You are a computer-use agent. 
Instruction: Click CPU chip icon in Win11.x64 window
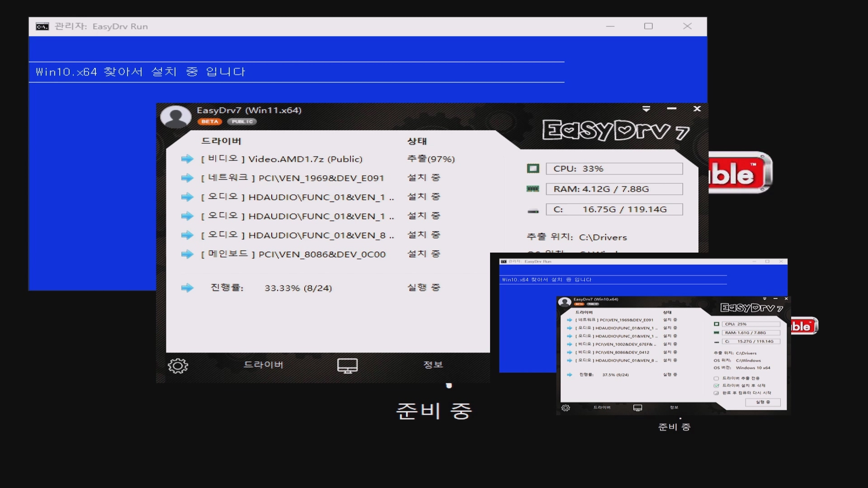pyautogui.click(x=533, y=169)
